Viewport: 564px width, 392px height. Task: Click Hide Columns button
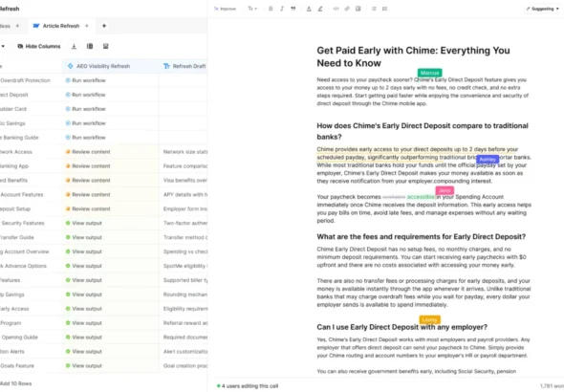tap(39, 46)
